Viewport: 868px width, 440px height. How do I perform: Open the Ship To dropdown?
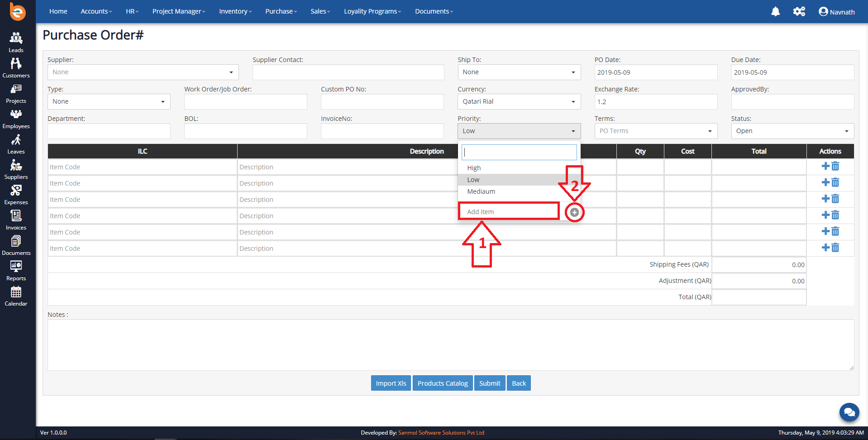(519, 72)
